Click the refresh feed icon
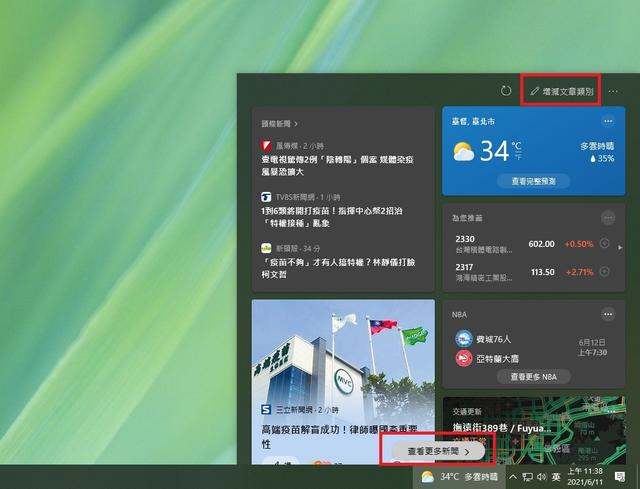 coord(506,91)
